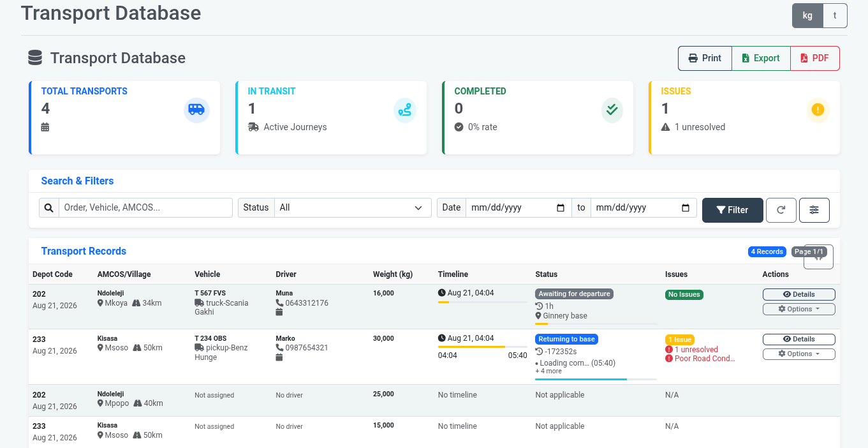Viewport: 868px width, 448px height.
Task: Click the truck icon beside Active Journeys
Action: [x=253, y=127]
